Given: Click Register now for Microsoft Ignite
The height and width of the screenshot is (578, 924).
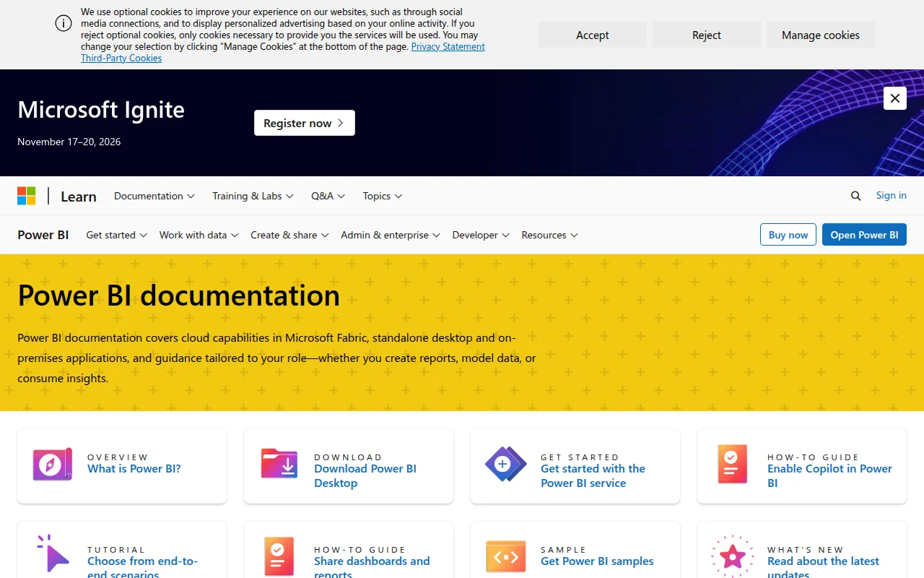Looking at the screenshot, I should coord(305,123).
